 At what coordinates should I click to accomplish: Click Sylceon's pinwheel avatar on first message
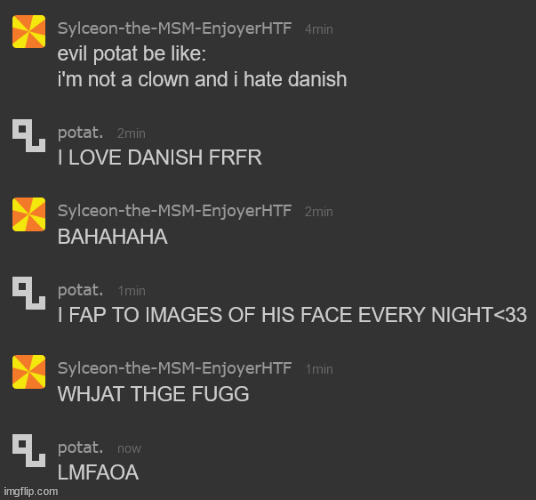[x=29, y=31]
